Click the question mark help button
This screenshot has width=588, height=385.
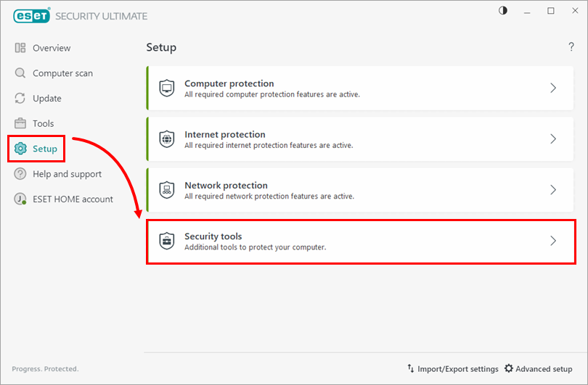(571, 47)
